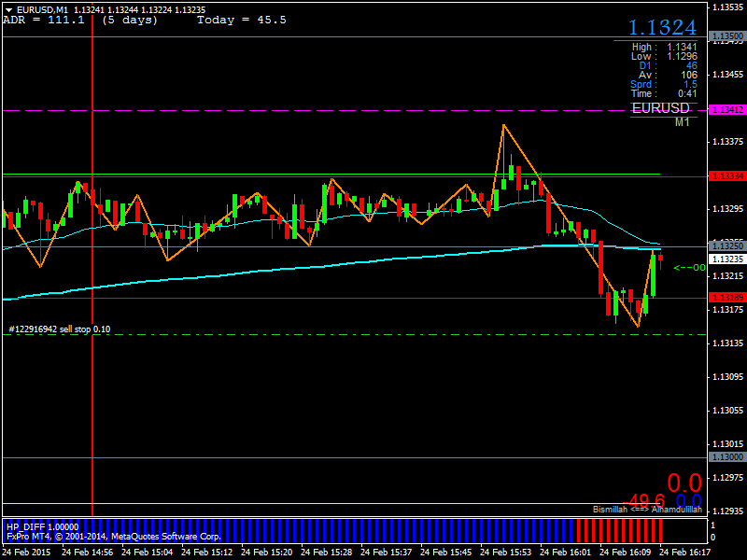This screenshot has width=747, height=560.
Task: Click the D1 : 46 value row
Action: [668, 65]
